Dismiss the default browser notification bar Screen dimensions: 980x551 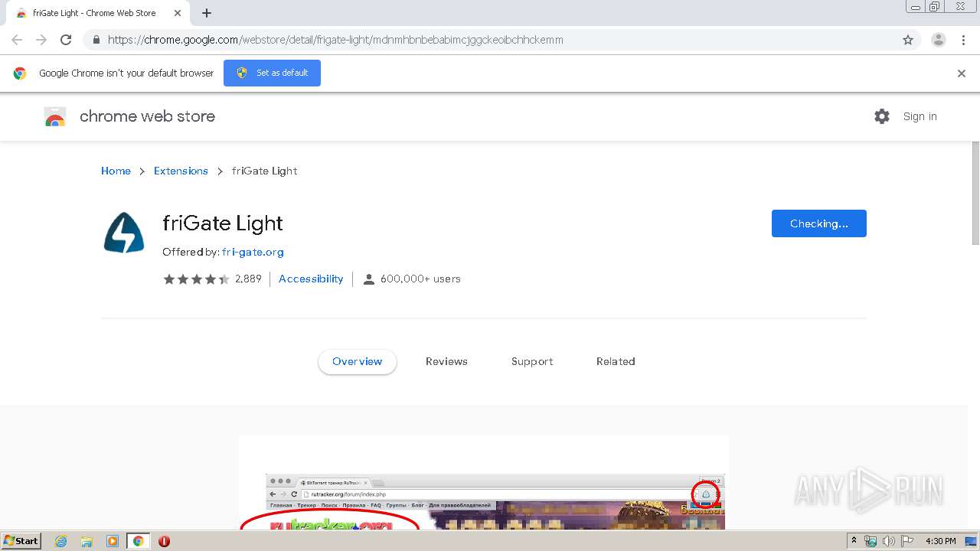962,73
